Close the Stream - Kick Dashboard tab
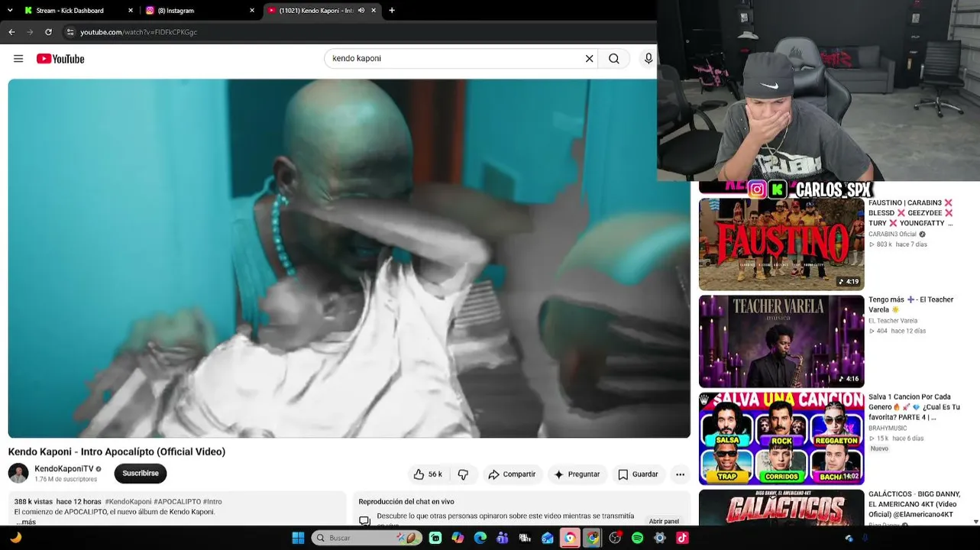Image resolution: width=980 pixels, height=550 pixels. point(131,11)
